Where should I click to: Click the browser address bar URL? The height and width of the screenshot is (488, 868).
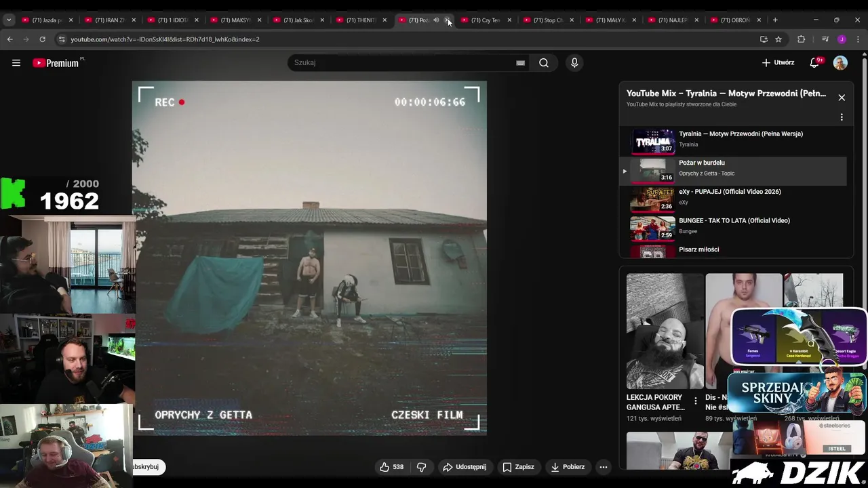(x=165, y=39)
